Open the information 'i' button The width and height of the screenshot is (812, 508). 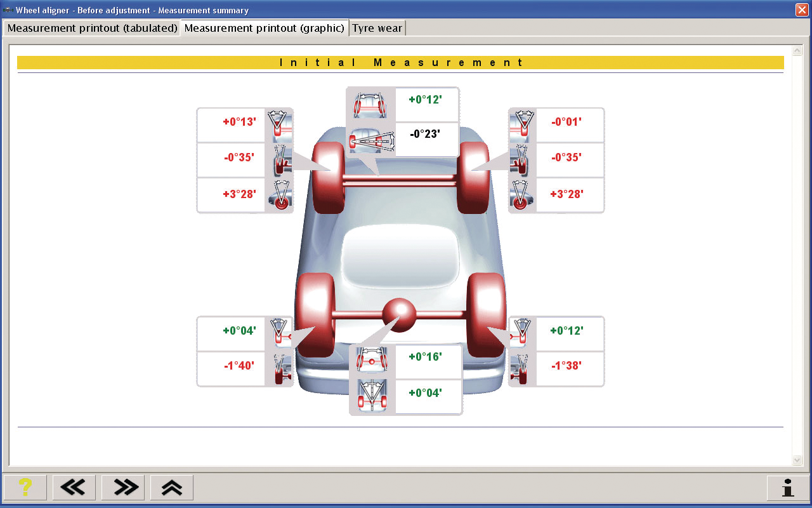coord(788,487)
